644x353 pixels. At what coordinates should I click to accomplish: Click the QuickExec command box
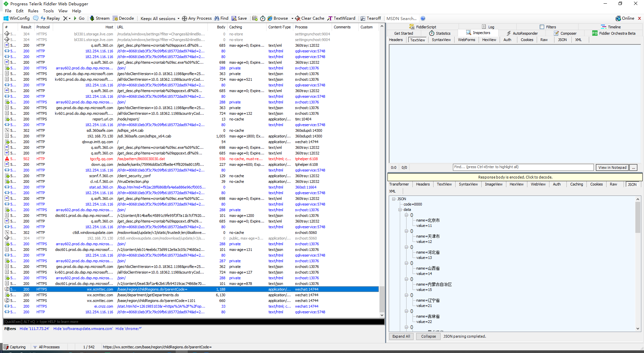[194, 322]
